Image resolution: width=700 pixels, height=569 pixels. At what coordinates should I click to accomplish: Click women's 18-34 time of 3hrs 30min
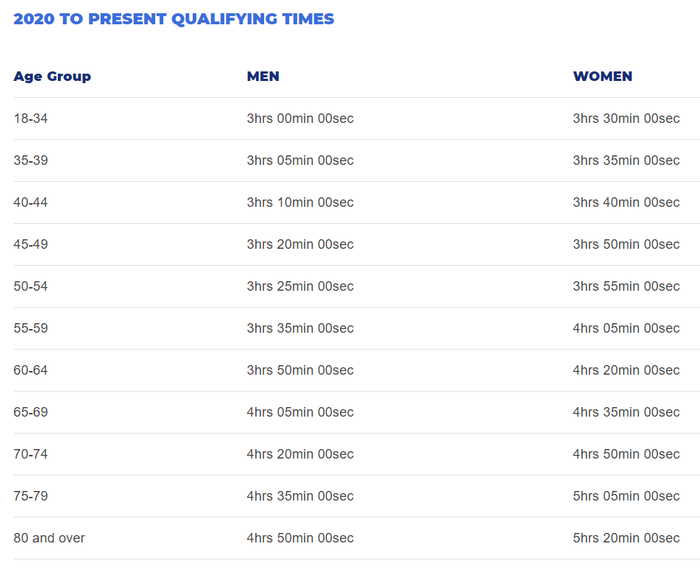click(626, 118)
